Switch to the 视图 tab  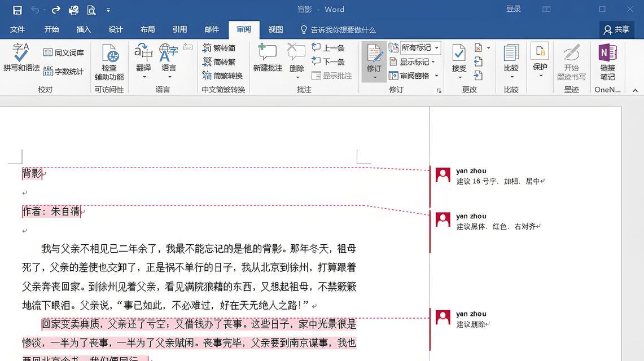tap(275, 29)
